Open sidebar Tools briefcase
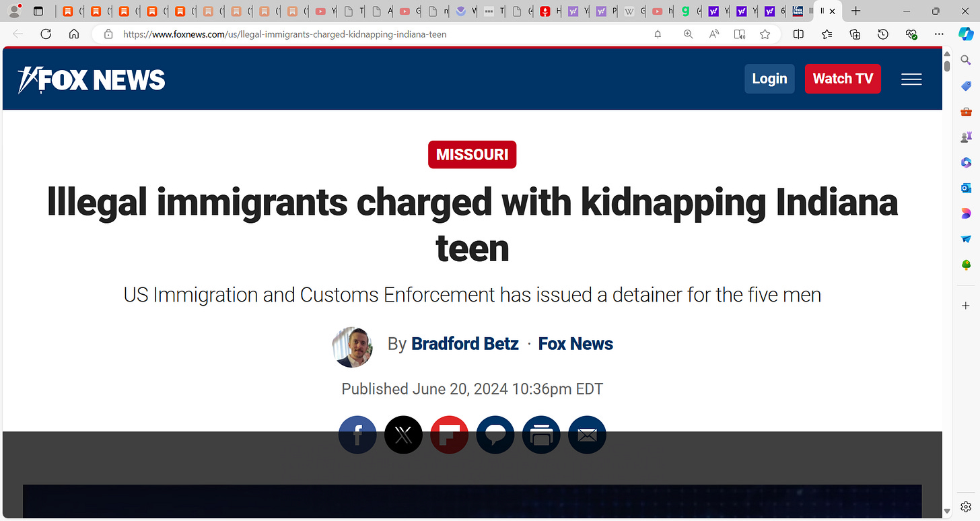The height and width of the screenshot is (521, 980). point(966,112)
